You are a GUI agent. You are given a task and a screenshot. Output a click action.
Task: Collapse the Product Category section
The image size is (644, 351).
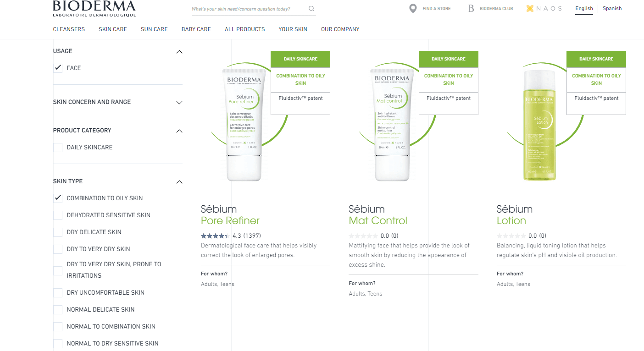[x=179, y=131]
